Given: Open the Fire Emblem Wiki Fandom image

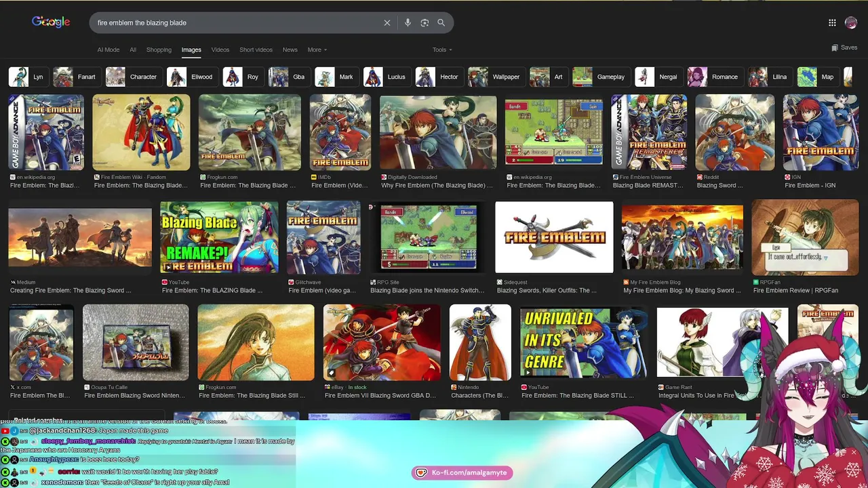Looking at the screenshot, I should pos(142,132).
